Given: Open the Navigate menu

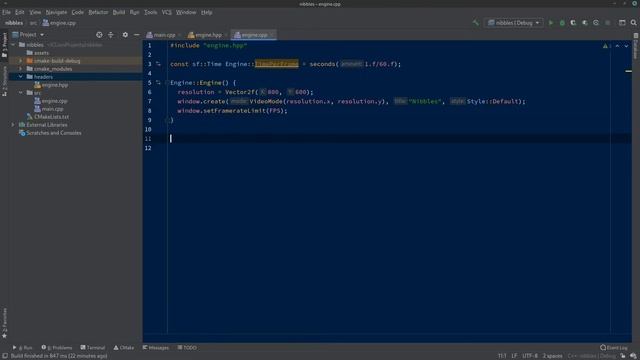Looking at the screenshot, I should click(x=56, y=12).
